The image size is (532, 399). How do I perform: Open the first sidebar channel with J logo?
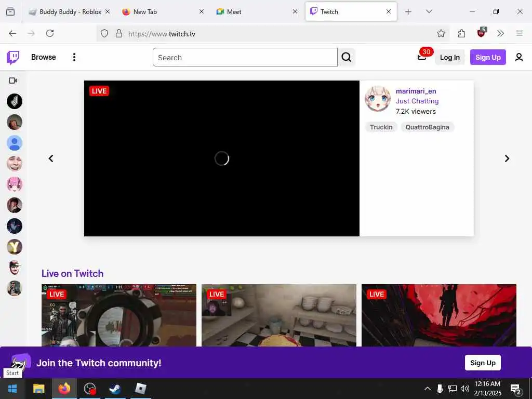click(15, 101)
